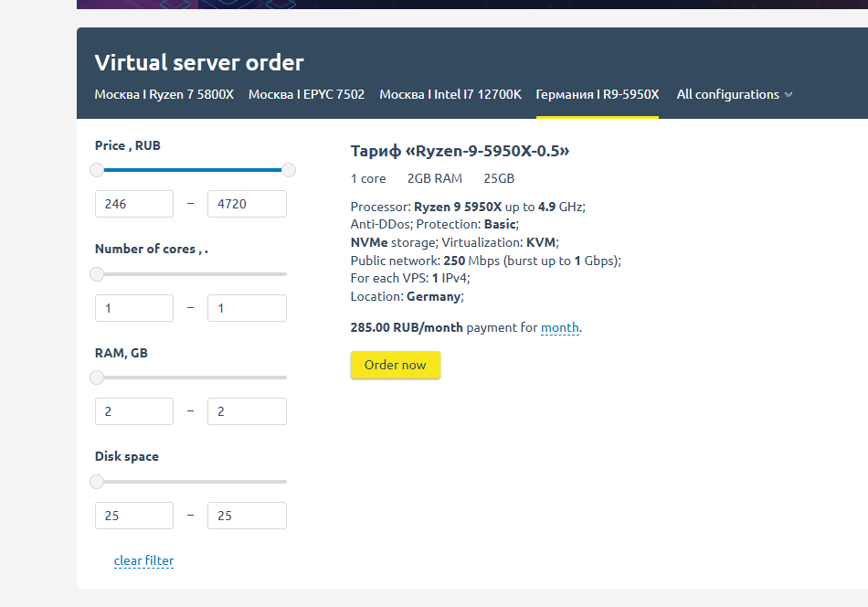The height and width of the screenshot is (607, 868).
Task: Click the minimum RAM input field
Action: click(134, 411)
